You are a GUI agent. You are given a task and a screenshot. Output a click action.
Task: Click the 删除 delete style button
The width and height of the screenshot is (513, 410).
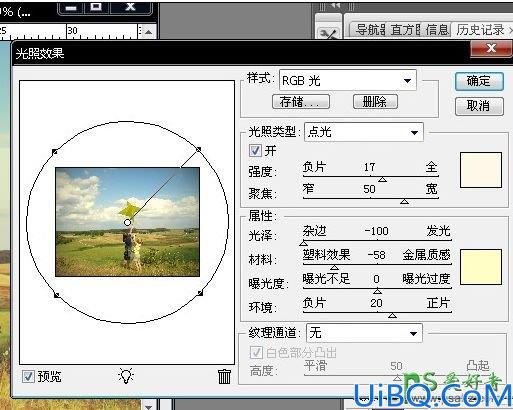click(x=375, y=102)
